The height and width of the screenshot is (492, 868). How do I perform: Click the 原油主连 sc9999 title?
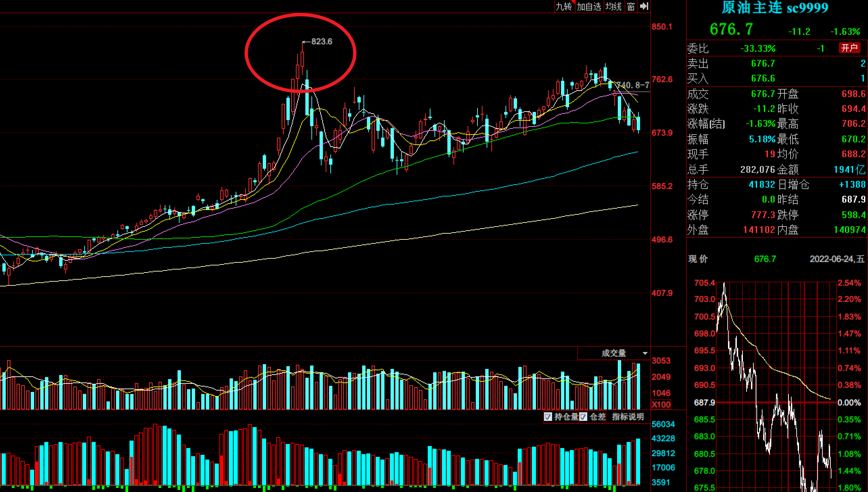point(775,7)
